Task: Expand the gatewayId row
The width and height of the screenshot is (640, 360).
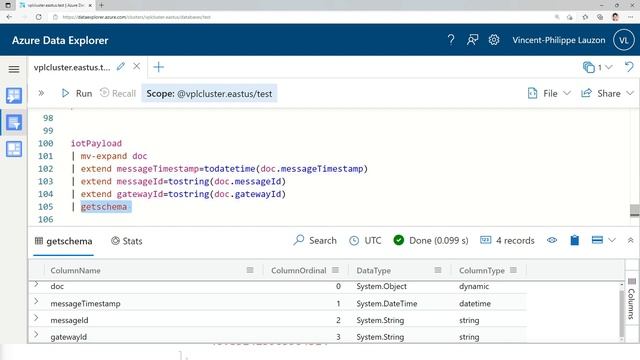Action: point(36,335)
